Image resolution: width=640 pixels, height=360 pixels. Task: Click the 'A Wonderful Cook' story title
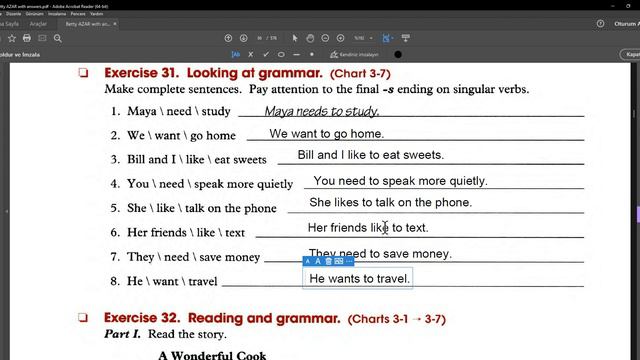pyautogui.click(x=212, y=355)
